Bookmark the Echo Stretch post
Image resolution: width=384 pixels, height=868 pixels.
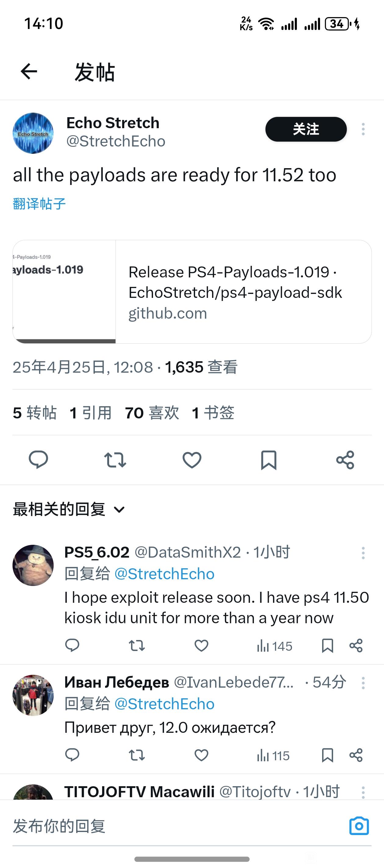268,460
